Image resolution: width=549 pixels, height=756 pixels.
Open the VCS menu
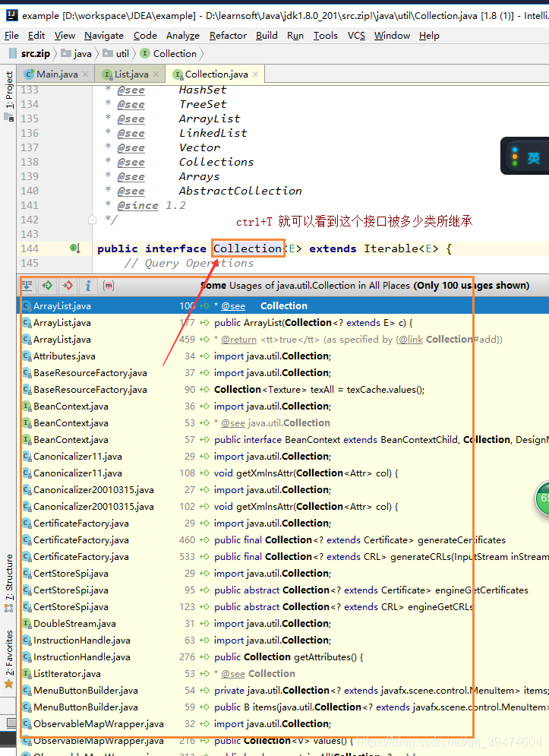(x=356, y=36)
